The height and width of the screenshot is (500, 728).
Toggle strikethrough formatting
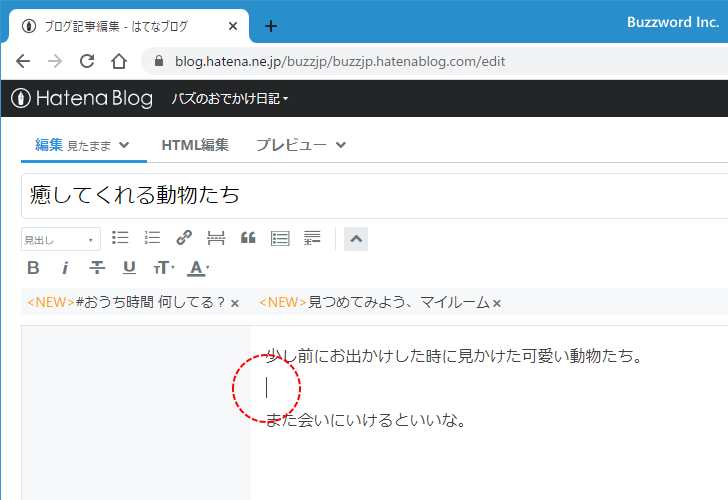coord(97,268)
